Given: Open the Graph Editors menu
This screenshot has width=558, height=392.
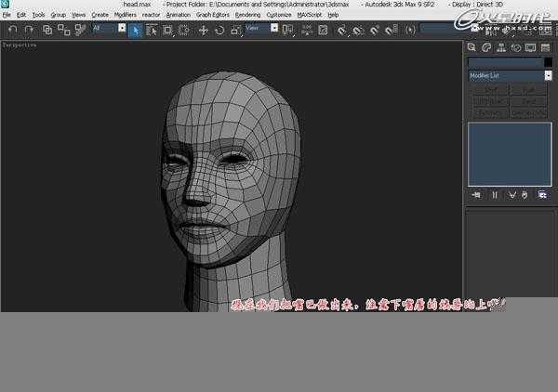Looking at the screenshot, I should click(x=213, y=15).
